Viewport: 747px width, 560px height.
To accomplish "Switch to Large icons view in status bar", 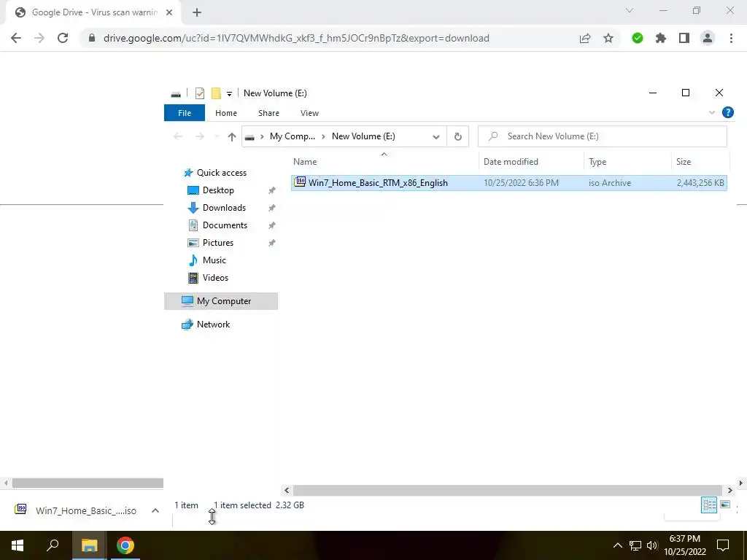I will tap(725, 505).
